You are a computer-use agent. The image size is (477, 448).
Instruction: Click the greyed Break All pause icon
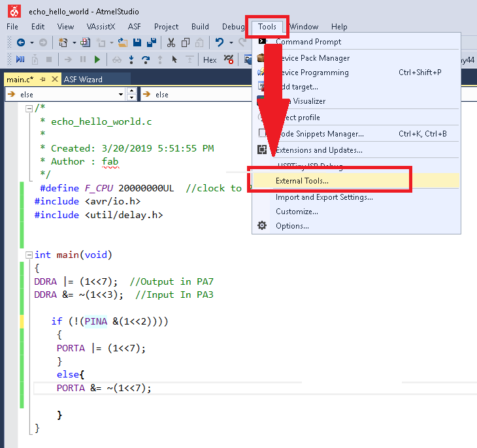tap(83, 59)
